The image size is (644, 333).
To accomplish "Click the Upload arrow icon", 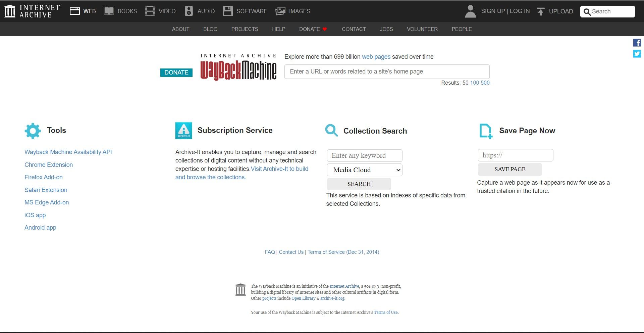I will pos(540,11).
